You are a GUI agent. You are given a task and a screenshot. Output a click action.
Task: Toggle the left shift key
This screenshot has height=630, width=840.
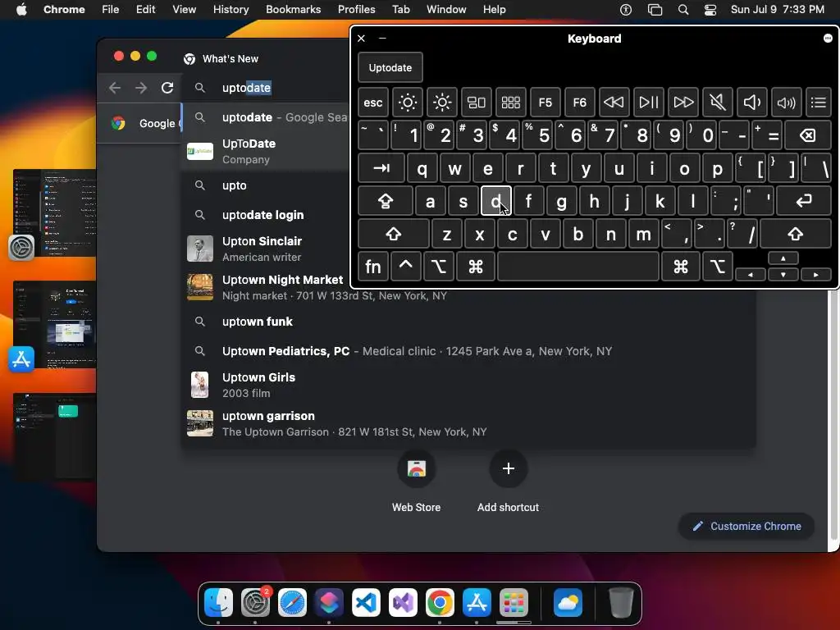[393, 234]
